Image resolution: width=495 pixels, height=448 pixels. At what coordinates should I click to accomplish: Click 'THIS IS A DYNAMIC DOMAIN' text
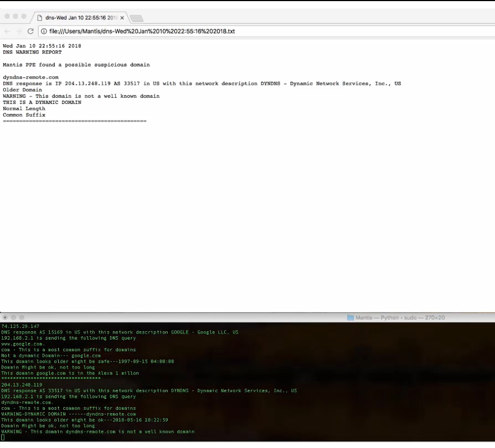pos(42,102)
